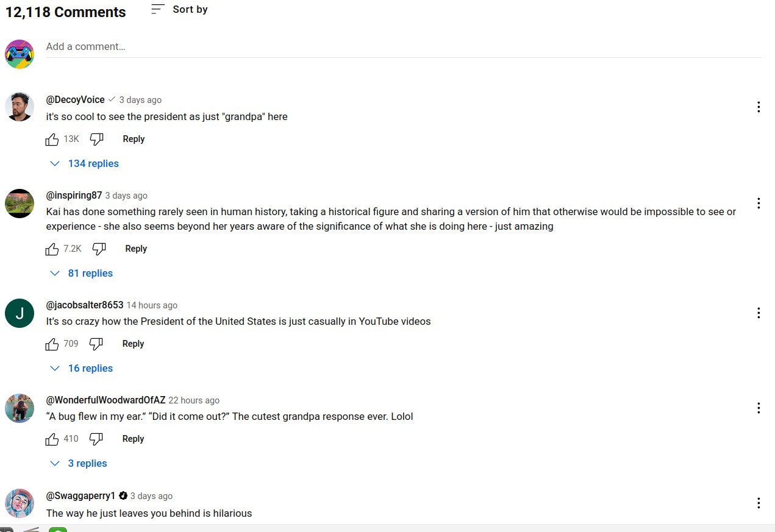Expand the 134 replies thread

(x=85, y=163)
